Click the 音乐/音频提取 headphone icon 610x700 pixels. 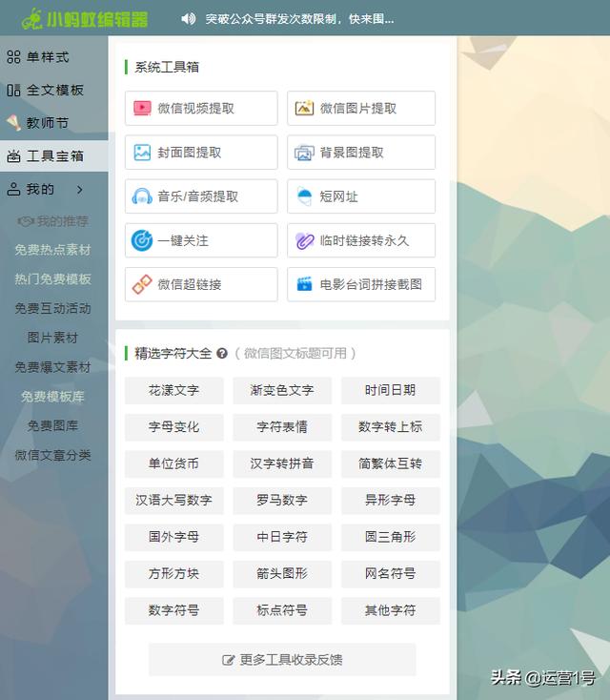tap(142, 196)
